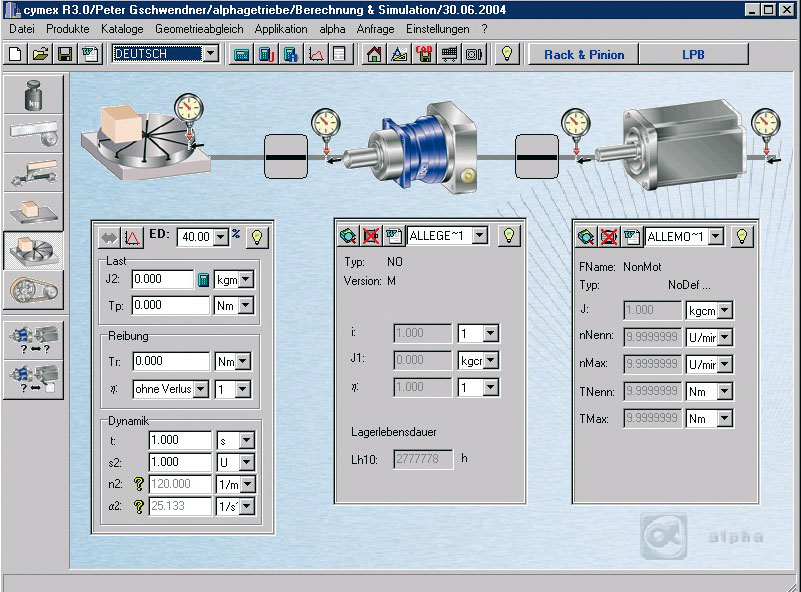Choose the weight load icon in sidebar
Screen dimensions: 801x592
click(x=33, y=92)
